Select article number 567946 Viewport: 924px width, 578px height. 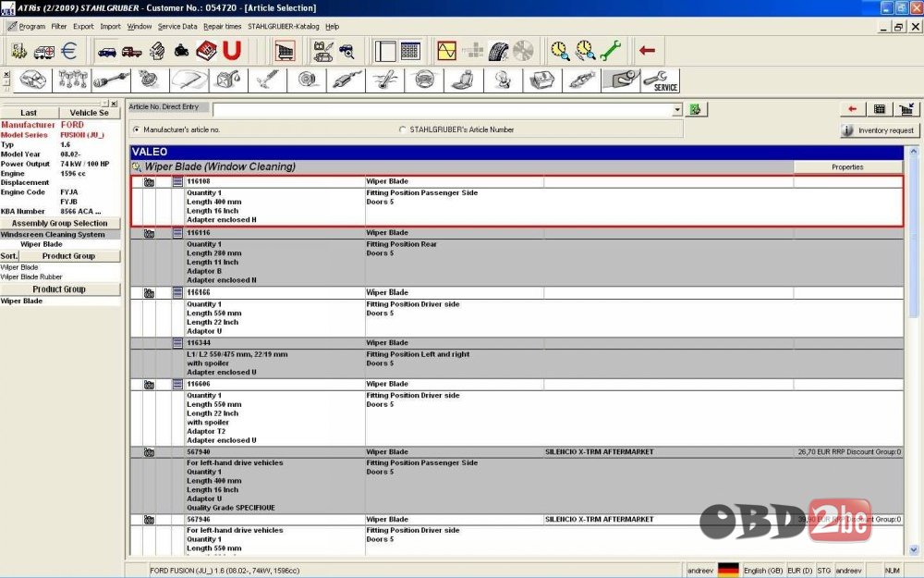(199, 520)
